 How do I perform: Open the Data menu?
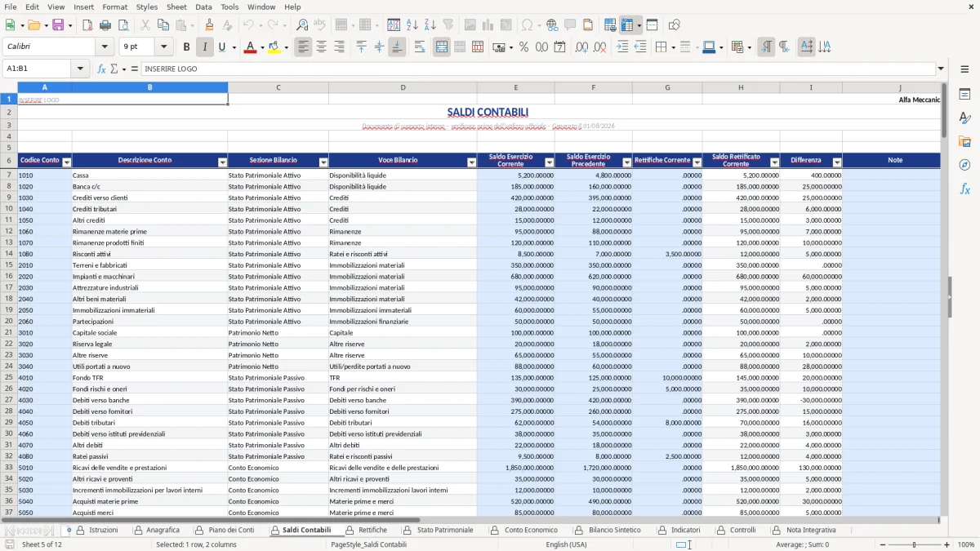click(x=203, y=7)
